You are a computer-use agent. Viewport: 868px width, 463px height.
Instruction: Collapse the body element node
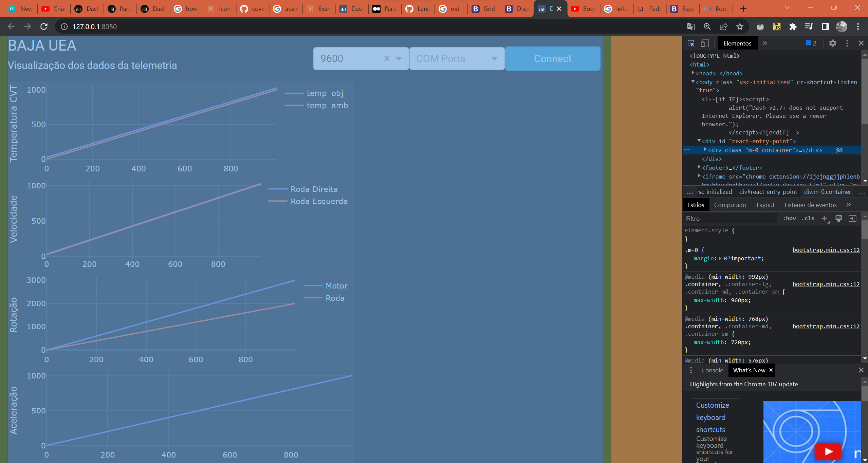click(x=693, y=82)
